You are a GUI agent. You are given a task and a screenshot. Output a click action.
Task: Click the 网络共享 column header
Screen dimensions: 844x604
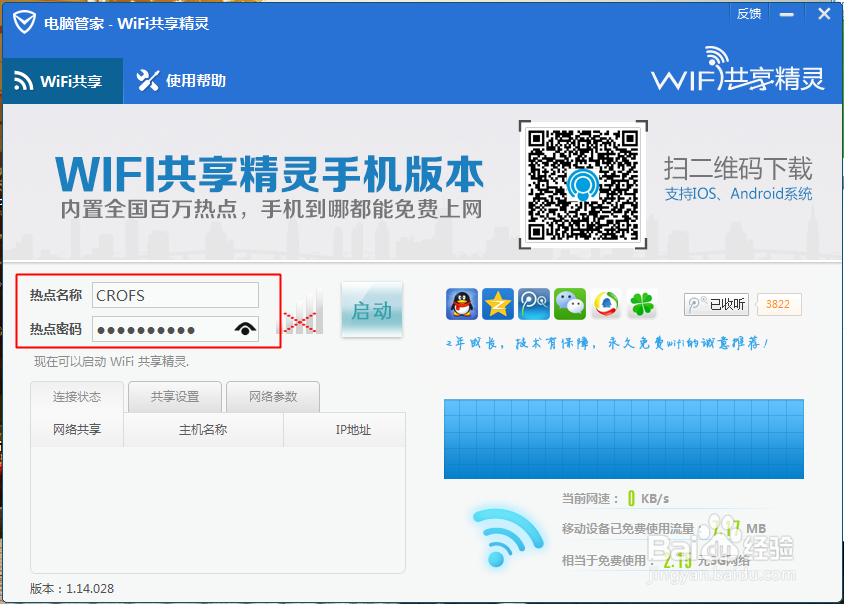tap(77, 430)
